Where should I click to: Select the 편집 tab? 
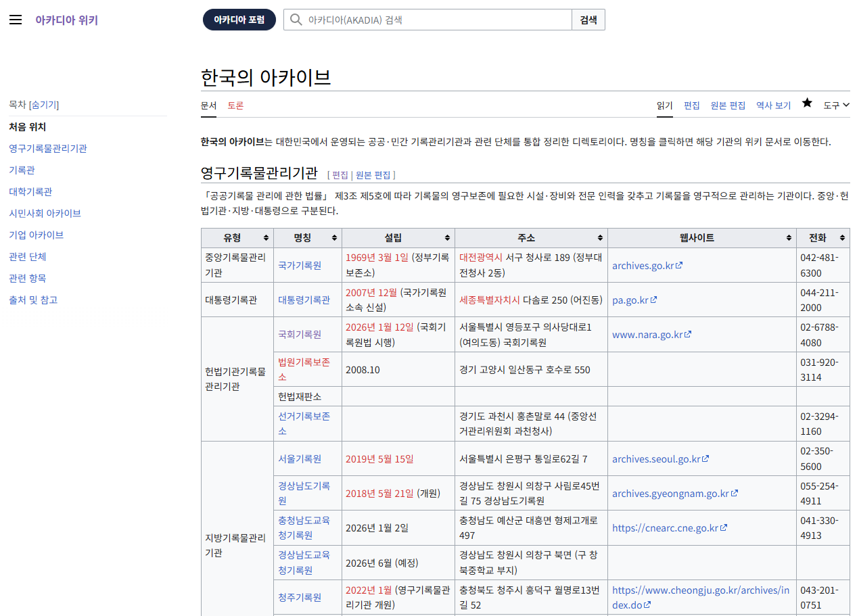click(x=692, y=105)
